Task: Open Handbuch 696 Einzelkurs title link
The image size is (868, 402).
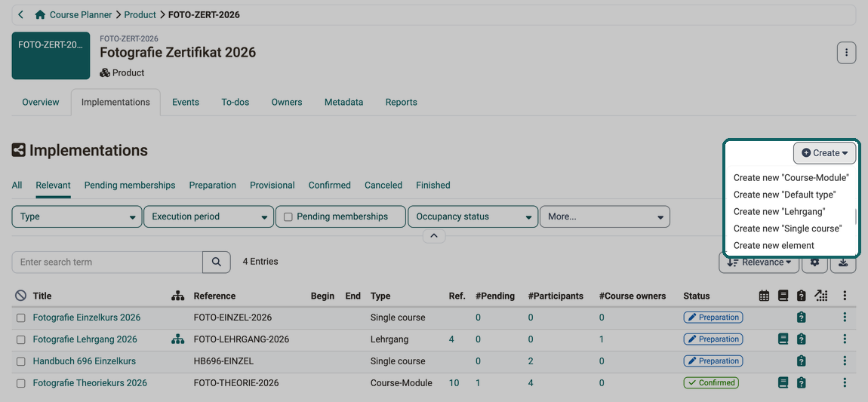Action: [x=84, y=361]
